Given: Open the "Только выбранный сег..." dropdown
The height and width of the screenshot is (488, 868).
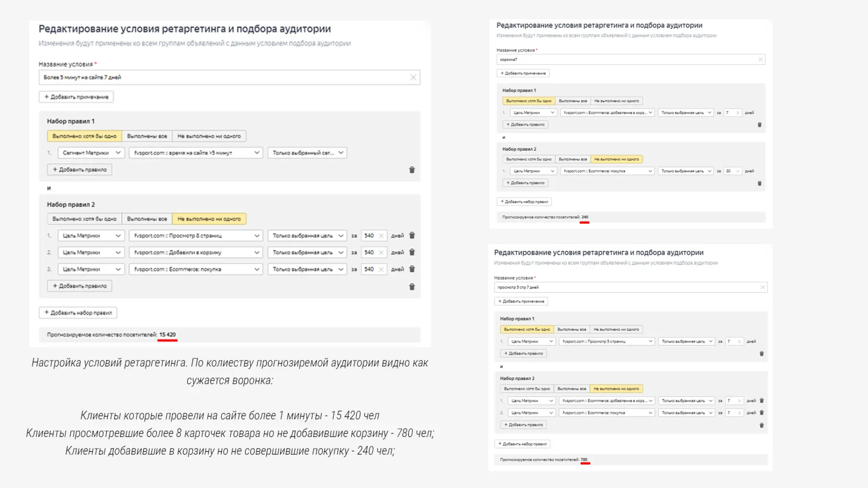Looking at the screenshot, I should coord(307,153).
